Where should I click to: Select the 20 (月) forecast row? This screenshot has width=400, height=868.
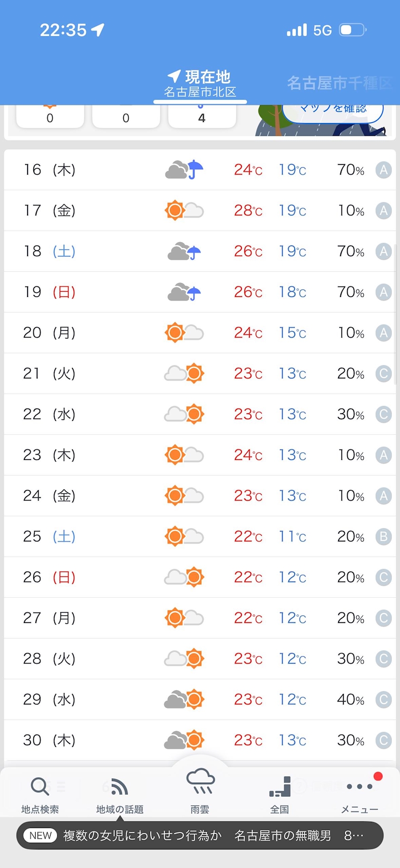click(200, 333)
